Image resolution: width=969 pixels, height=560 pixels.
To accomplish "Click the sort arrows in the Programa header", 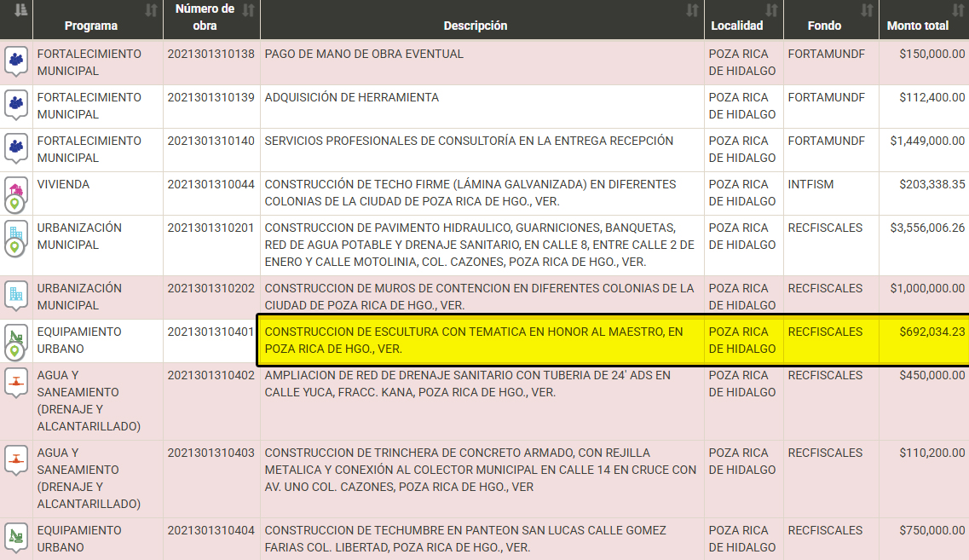I will click(x=151, y=10).
